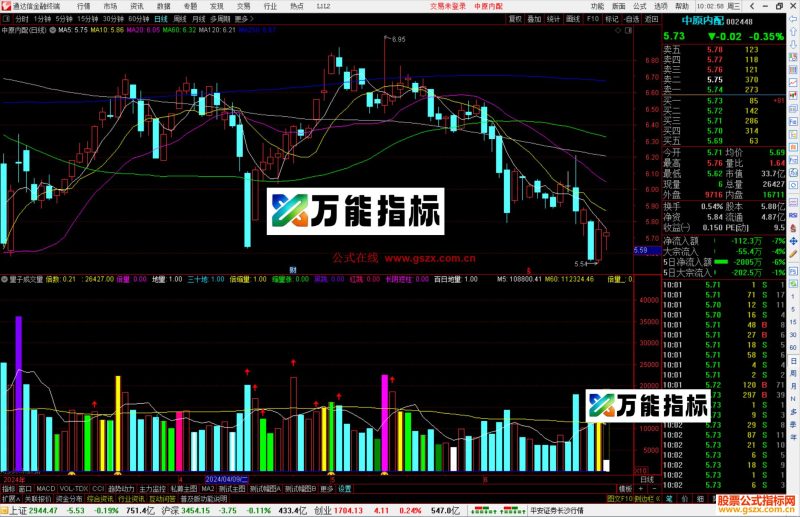The height and width of the screenshot is (517, 800).
Task: Open the 互动问答 tab
Action: tap(162, 499)
